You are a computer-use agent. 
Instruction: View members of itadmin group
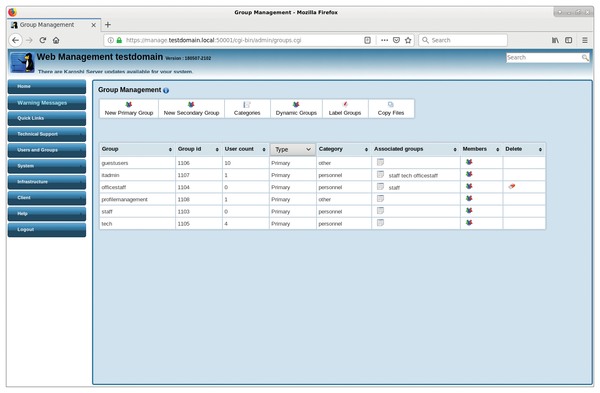(x=469, y=174)
